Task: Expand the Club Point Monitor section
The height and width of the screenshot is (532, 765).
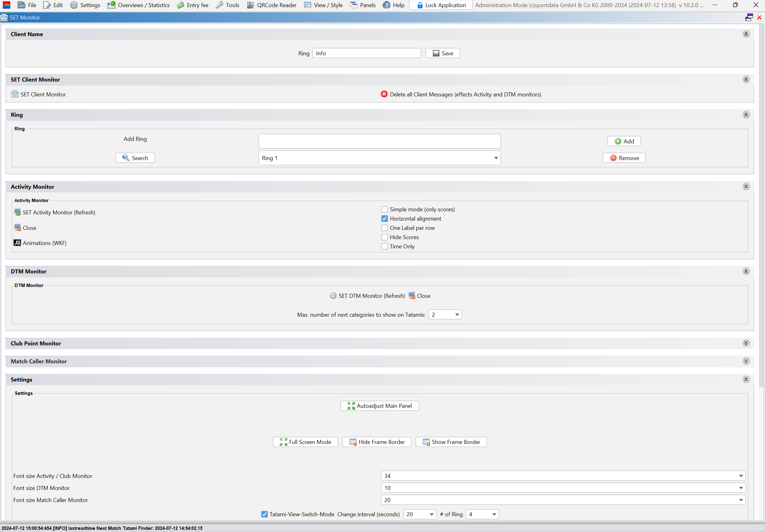Action: pos(746,343)
